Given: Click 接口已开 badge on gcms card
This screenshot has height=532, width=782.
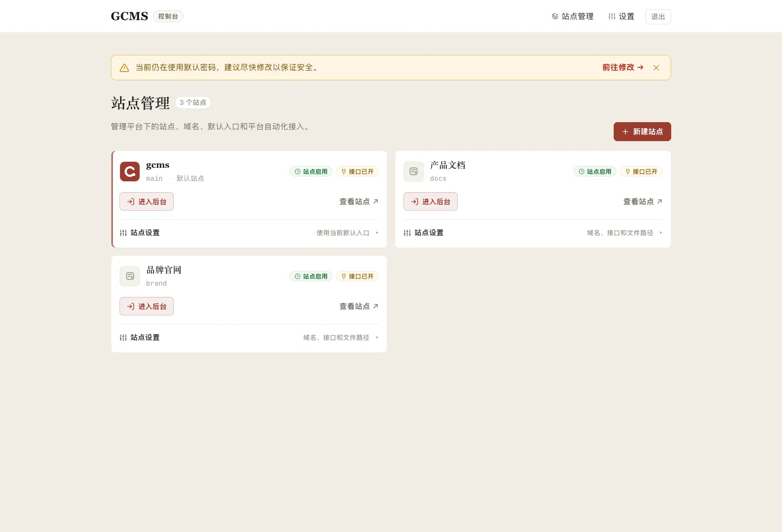Looking at the screenshot, I should point(357,172).
